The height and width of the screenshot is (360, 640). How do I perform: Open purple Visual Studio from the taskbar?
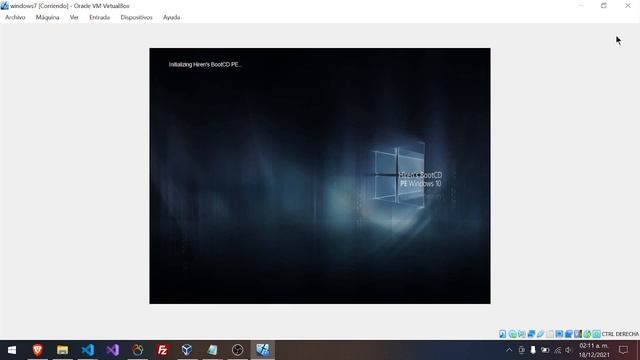coord(113,350)
